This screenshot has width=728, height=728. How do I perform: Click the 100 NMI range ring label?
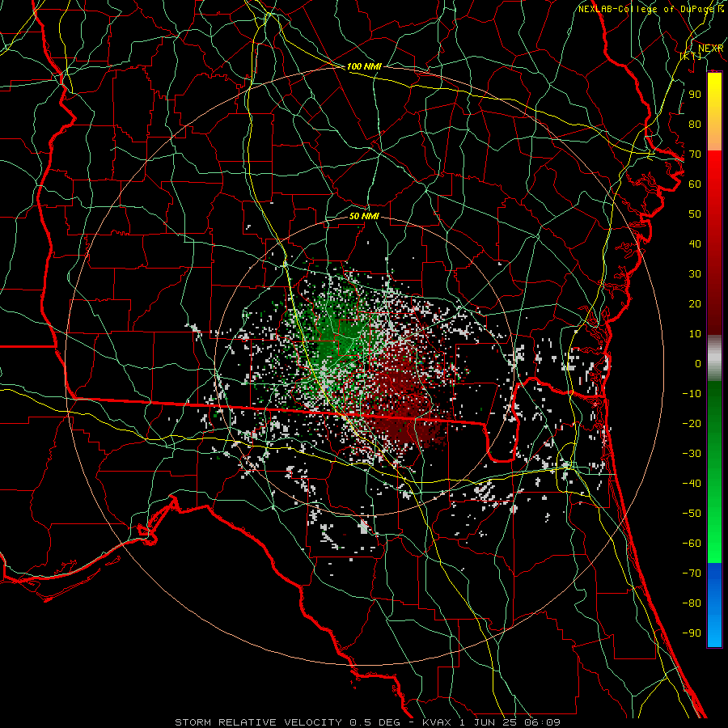[x=364, y=66]
